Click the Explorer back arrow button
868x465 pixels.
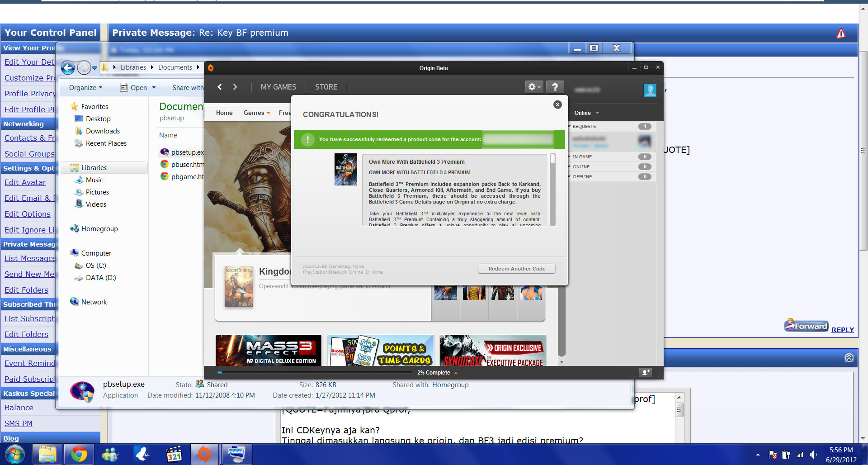(68, 68)
